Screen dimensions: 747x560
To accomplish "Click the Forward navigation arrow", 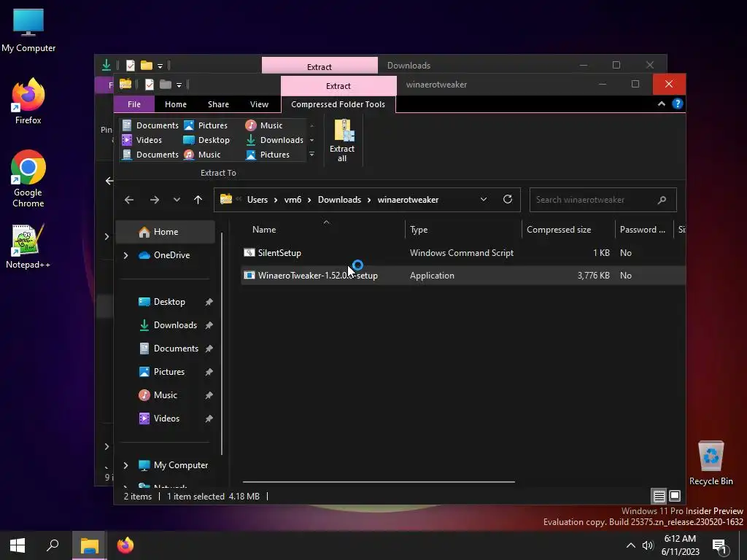I will (155, 200).
